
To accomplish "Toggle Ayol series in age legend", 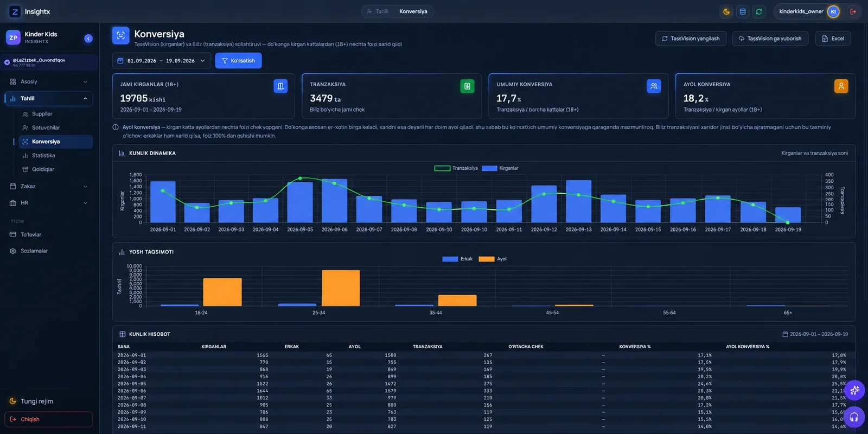I will (493, 259).
